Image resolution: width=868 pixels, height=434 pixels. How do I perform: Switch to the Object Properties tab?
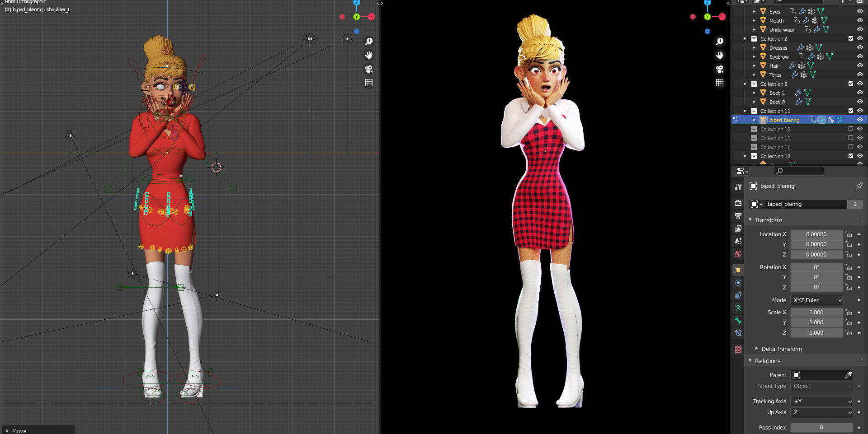(738, 270)
